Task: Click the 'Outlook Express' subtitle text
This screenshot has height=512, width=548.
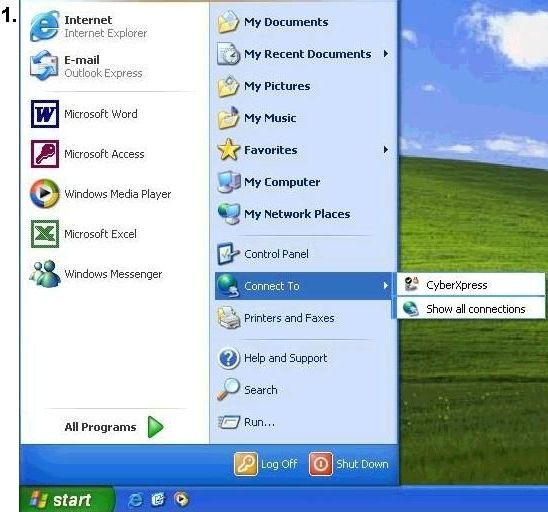Action: pos(103,73)
